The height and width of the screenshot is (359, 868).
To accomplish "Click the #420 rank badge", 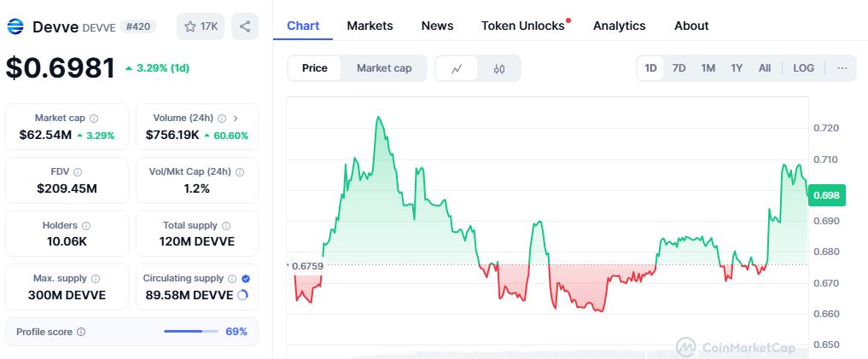I will [138, 26].
